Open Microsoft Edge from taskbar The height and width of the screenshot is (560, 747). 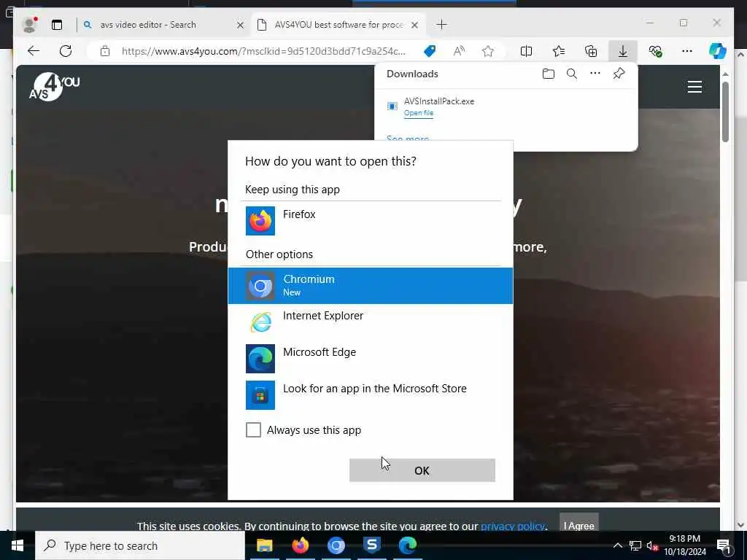coord(408,545)
